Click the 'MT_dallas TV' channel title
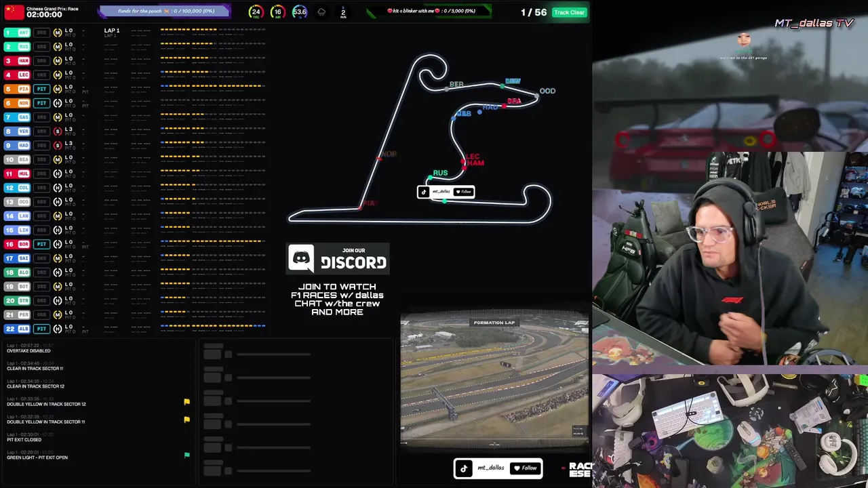Viewport: 868px width, 488px height. tap(814, 23)
